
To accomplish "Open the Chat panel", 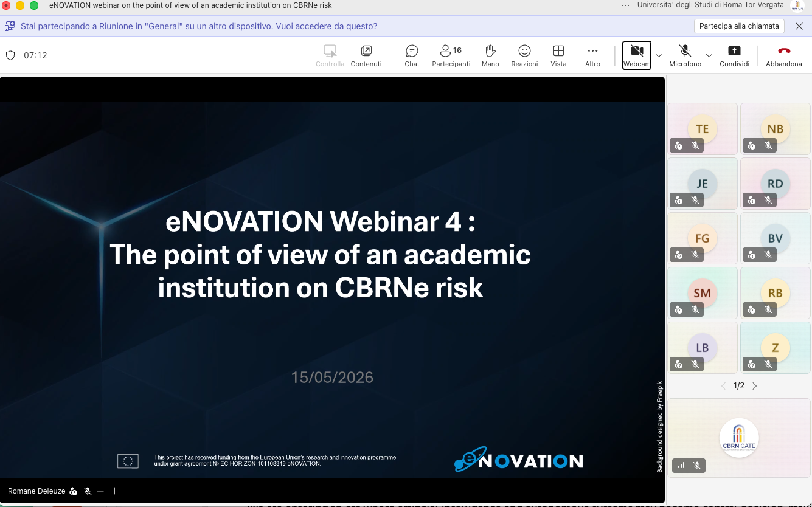I will pyautogui.click(x=412, y=55).
